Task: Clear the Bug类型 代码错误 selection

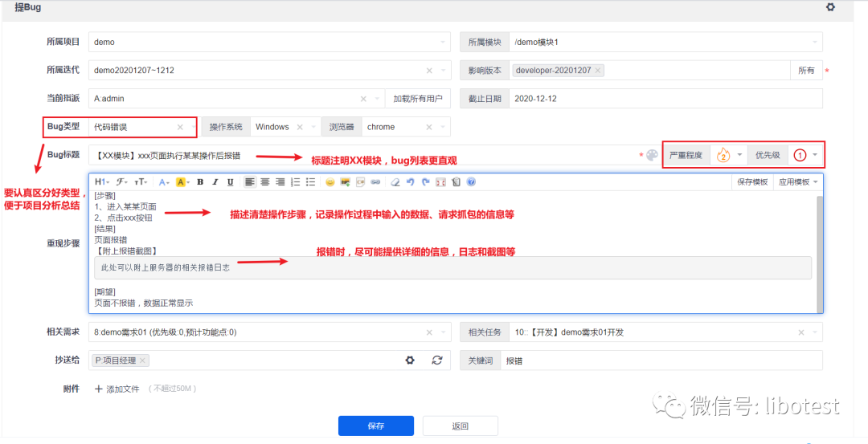Action: 180,127
